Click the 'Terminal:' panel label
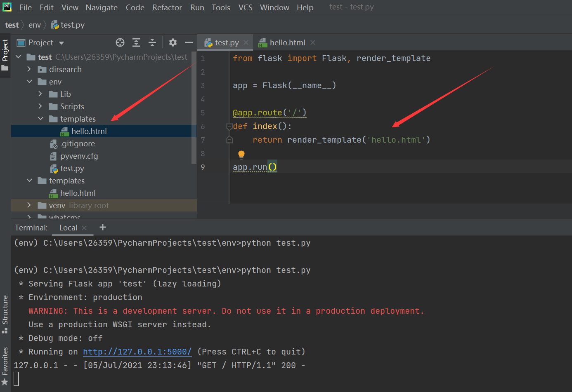572x392 pixels. [x=31, y=228]
